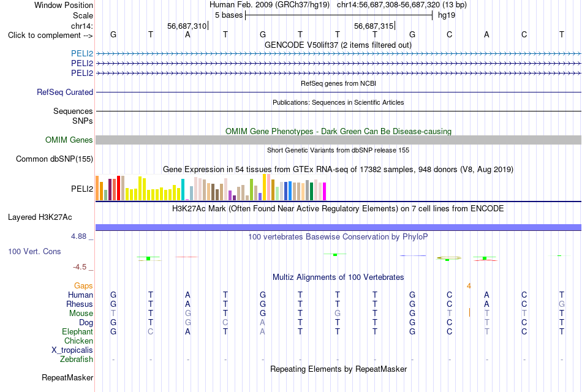The height and width of the screenshot is (392, 582).
Task: Click the GTEx Gene Expression track title
Action: (x=338, y=170)
